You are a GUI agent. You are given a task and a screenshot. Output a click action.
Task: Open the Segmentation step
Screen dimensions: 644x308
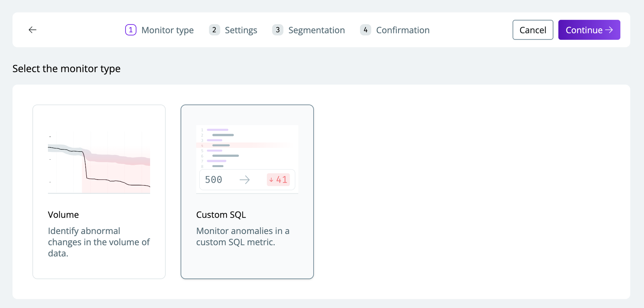pos(317,30)
